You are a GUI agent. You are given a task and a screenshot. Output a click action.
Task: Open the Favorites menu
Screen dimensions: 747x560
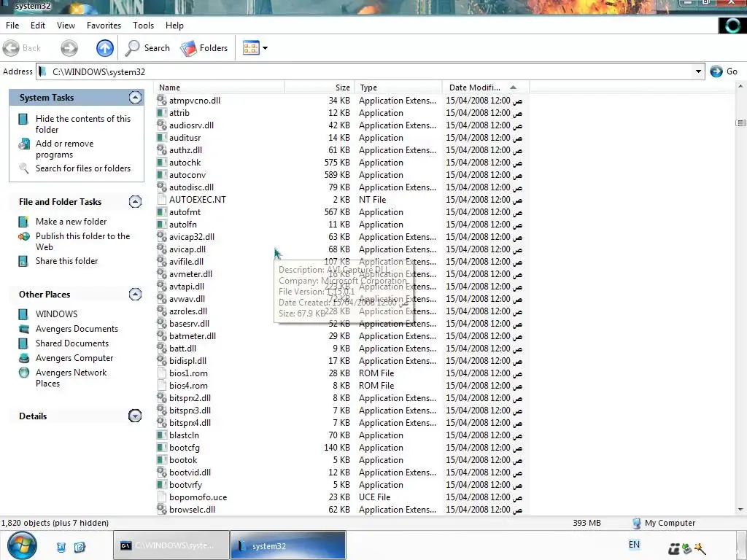[x=104, y=26]
